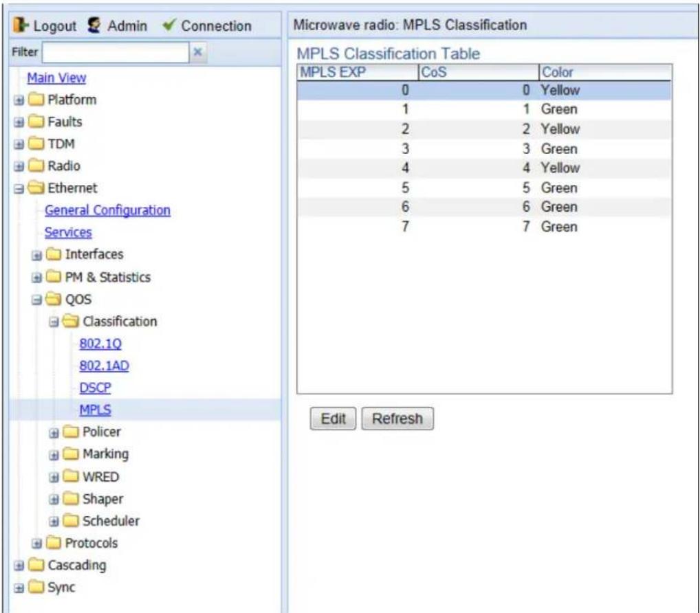Click inside the Filter input field
Viewport: 700px width, 613px height.
(x=116, y=52)
